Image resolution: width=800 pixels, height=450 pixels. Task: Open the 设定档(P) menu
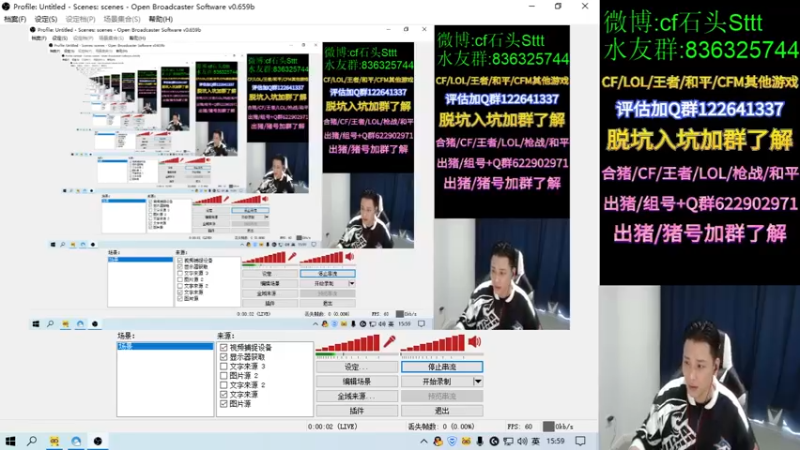tap(81, 19)
